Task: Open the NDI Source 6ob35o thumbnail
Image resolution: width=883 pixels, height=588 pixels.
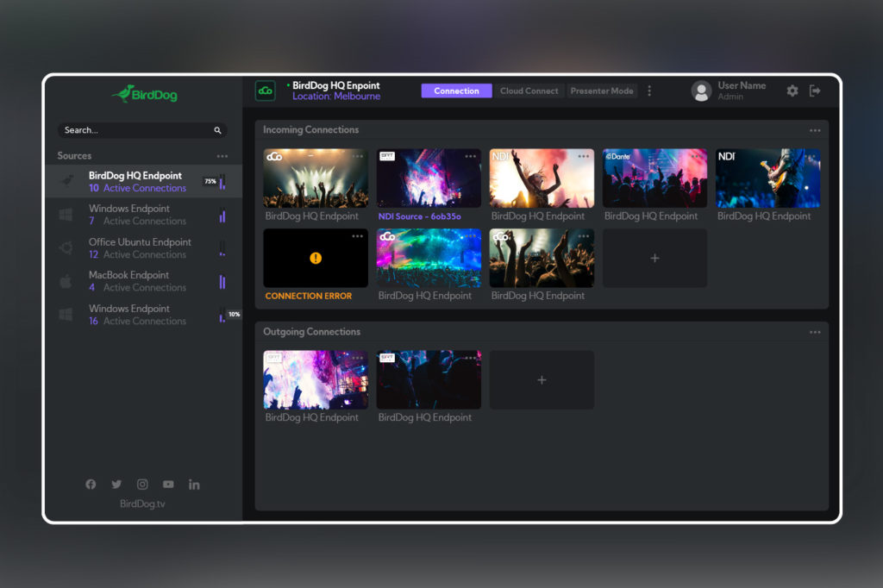Action: [429, 178]
